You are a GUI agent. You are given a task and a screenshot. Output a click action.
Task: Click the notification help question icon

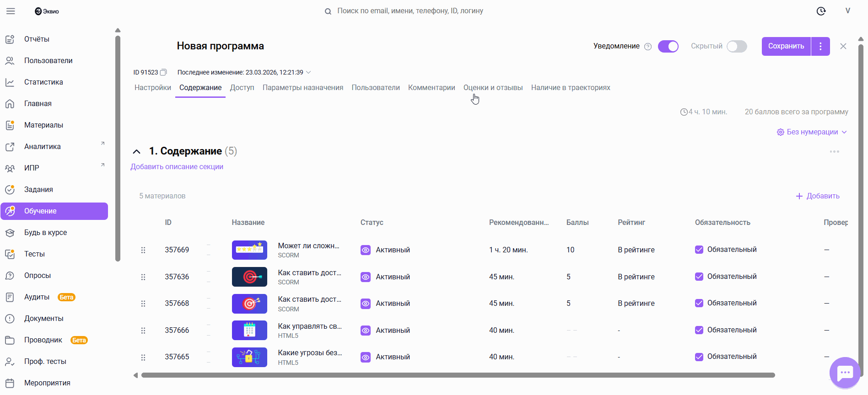click(x=648, y=47)
